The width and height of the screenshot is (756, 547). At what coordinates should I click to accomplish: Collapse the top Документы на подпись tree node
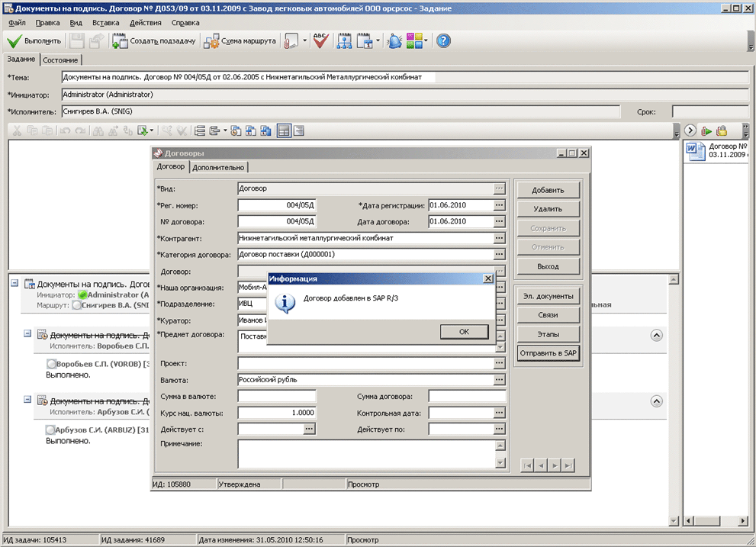14,283
